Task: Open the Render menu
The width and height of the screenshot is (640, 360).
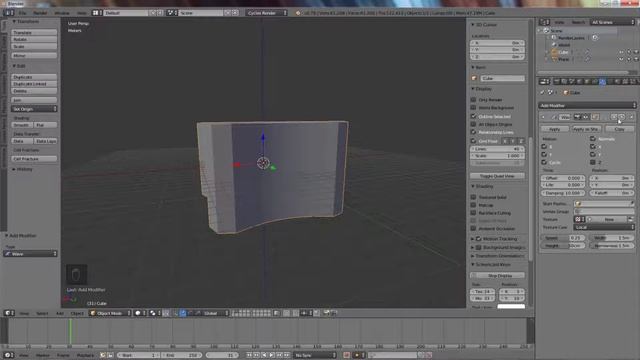Action: click(40, 13)
